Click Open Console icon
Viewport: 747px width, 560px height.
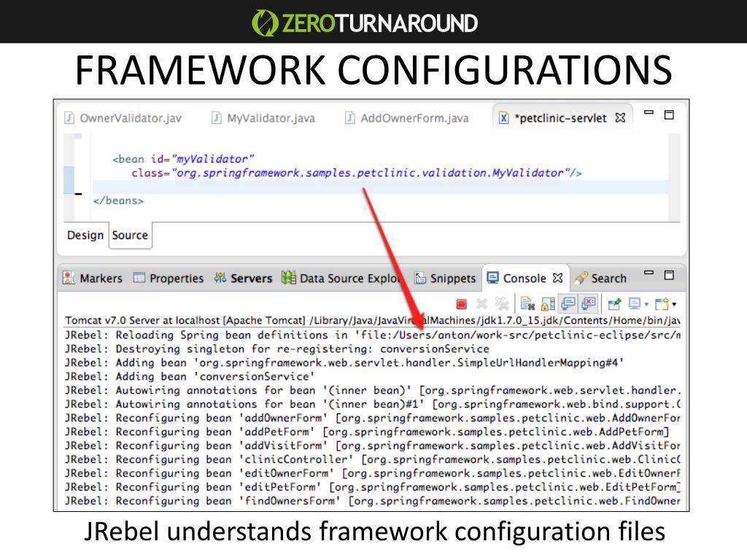(x=662, y=303)
